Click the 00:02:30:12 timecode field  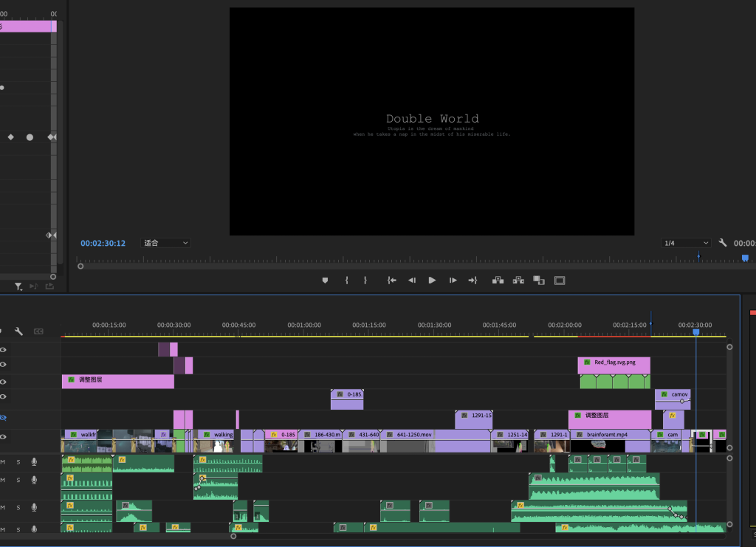click(x=103, y=243)
